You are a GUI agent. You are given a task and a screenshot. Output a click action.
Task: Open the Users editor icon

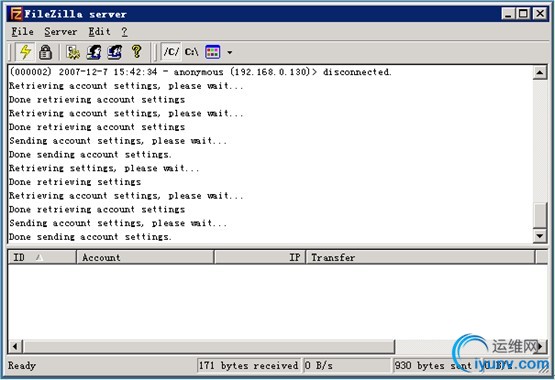(94, 52)
